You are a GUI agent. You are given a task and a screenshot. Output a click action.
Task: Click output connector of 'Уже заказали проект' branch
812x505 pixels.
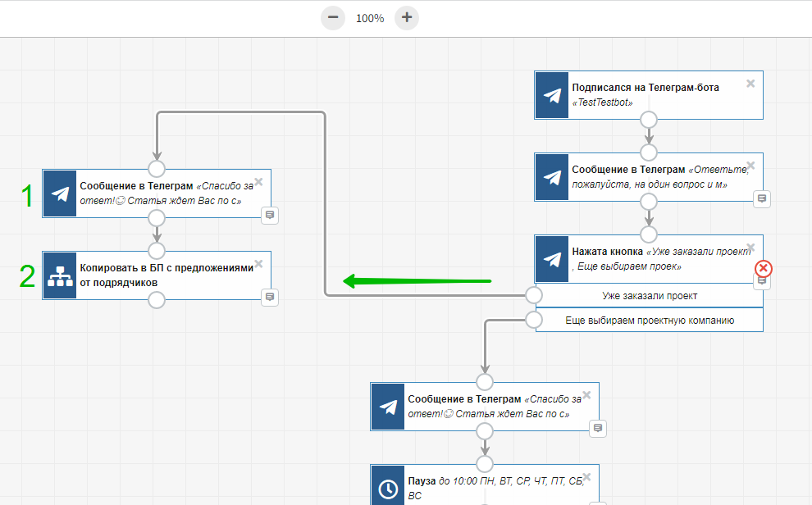(x=534, y=295)
